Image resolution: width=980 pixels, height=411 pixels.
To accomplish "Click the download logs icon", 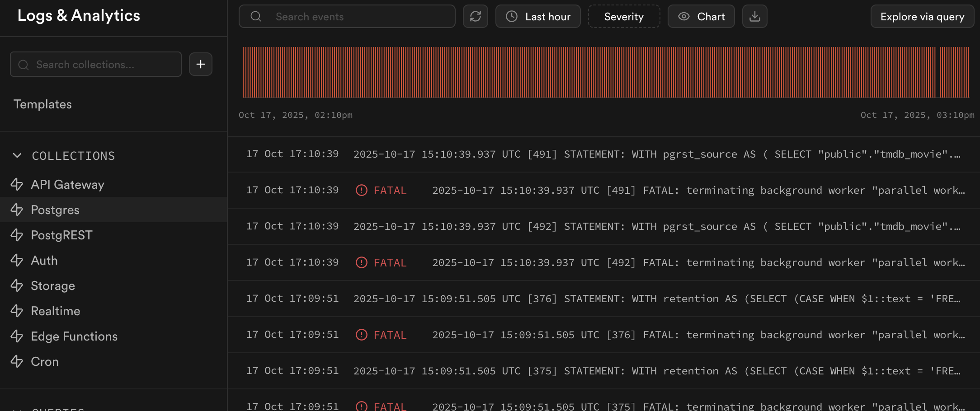I will click(755, 17).
